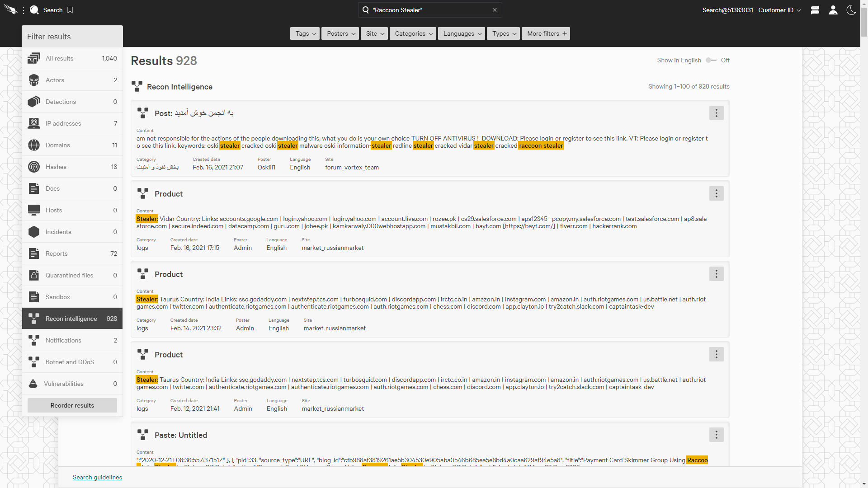
Task: Click the Reorder results button
Action: [x=72, y=405]
